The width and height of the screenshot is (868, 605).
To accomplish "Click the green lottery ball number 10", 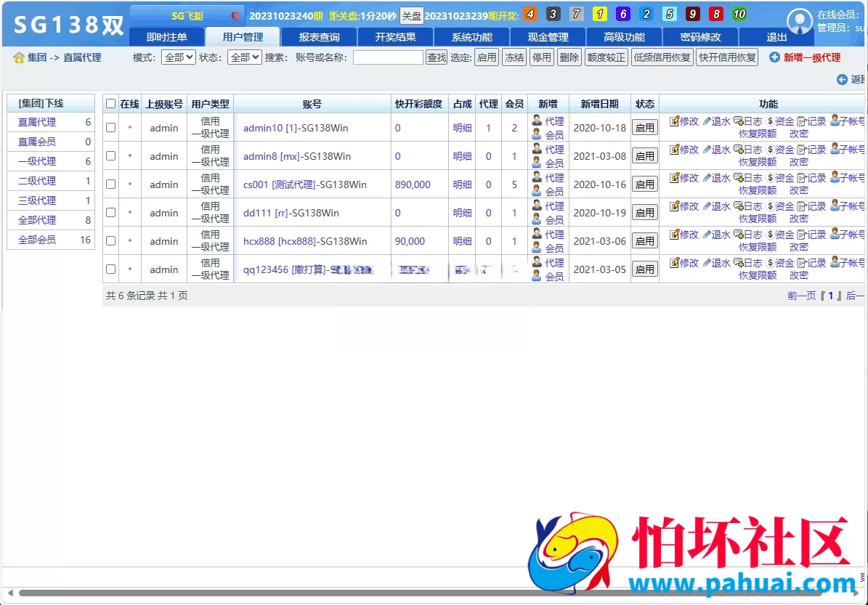I will coord(739,14).
